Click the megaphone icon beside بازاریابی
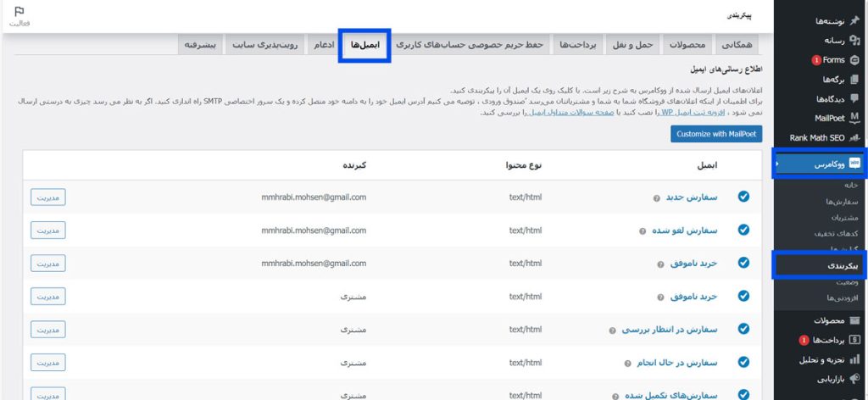 pos(854,379)
